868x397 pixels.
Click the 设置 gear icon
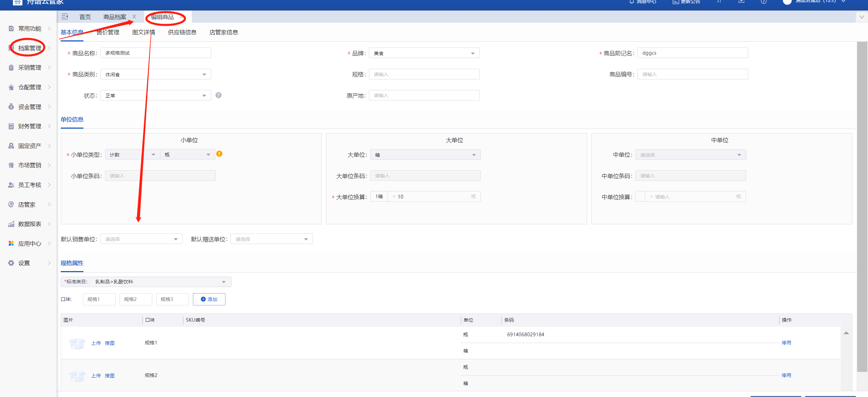(11, 263)
